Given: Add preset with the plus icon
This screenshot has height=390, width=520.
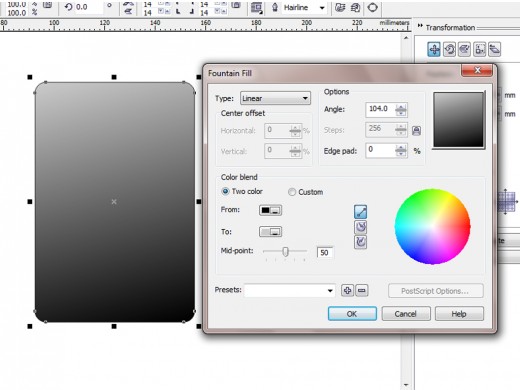Looking at the screenshot, I should 347,290.
